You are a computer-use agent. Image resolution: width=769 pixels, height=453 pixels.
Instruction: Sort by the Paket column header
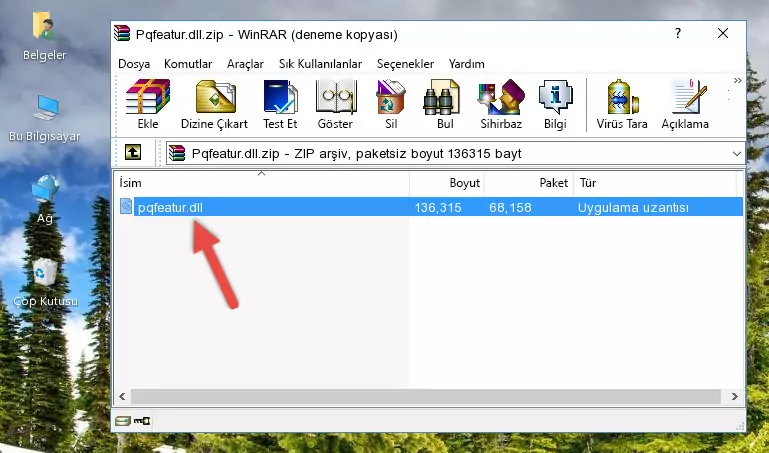tap(529, 183)
